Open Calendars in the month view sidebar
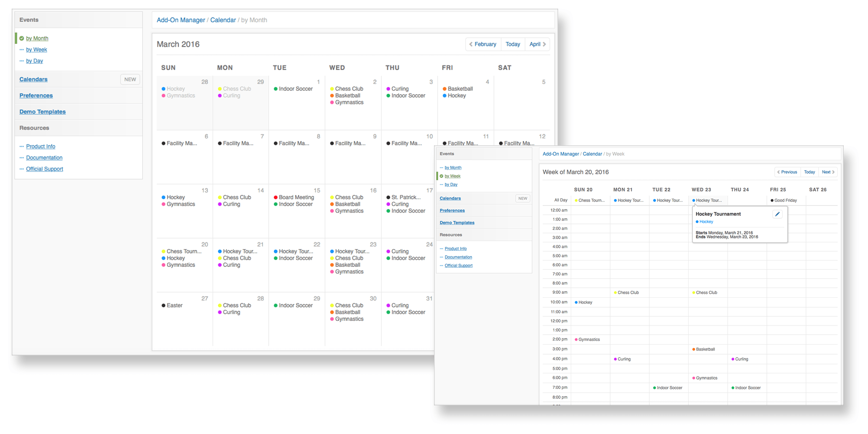 33,79
